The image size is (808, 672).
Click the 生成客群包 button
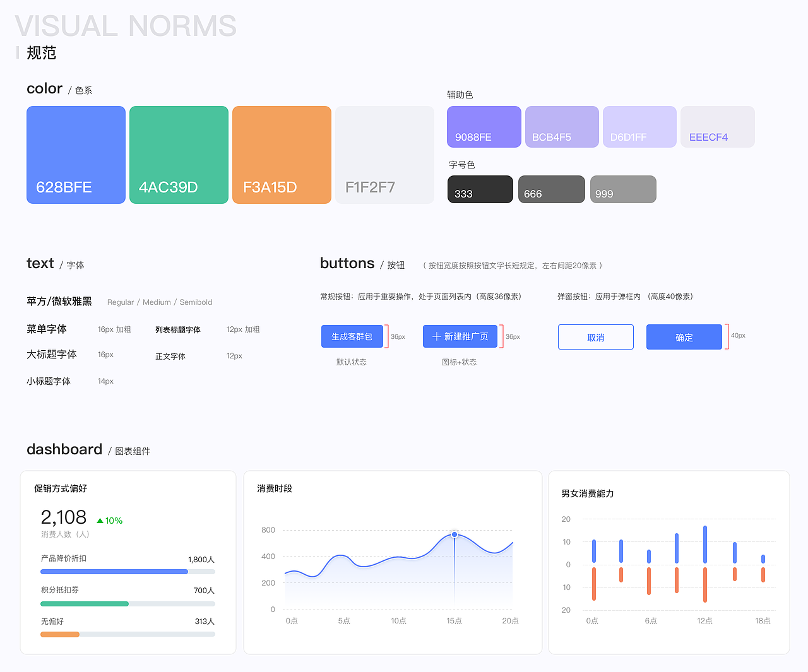(x=352, y=336)
